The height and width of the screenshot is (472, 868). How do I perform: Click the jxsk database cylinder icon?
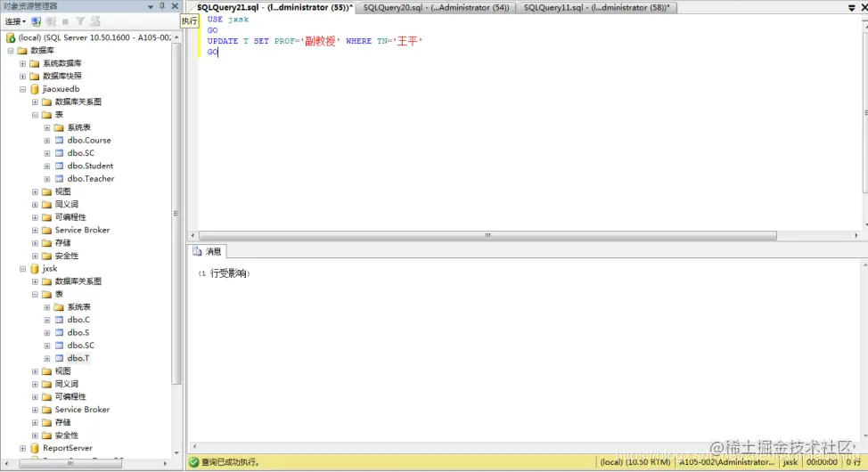pyautogui.click(x=35, y=268)
